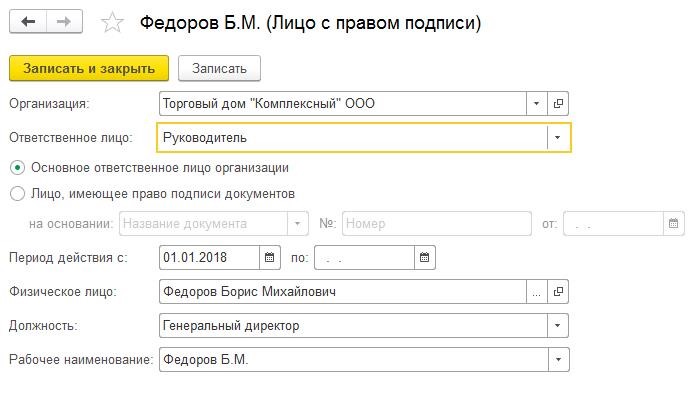
Task: Open organization card via open-form icon
Action: click(558, 103)
